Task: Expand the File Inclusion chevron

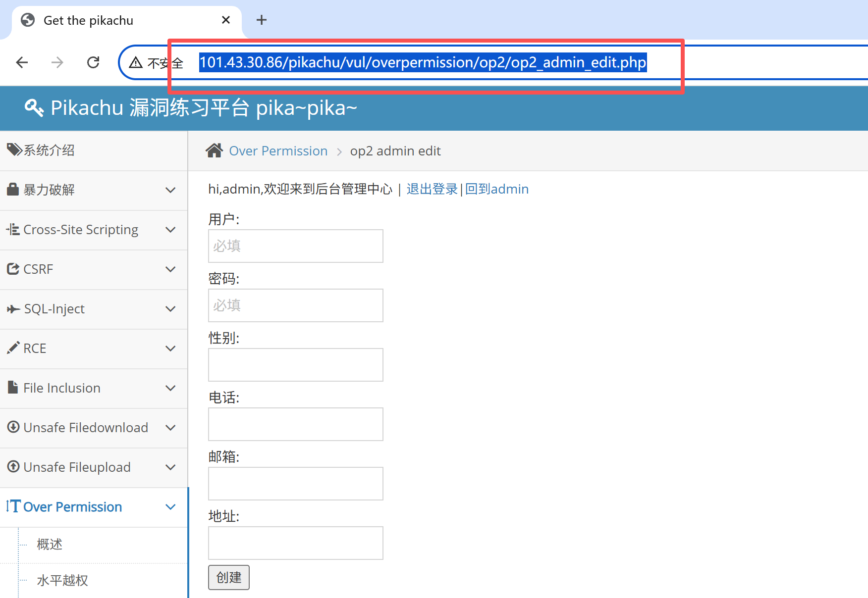Action: pyautogui.click(x=170, y=388)
